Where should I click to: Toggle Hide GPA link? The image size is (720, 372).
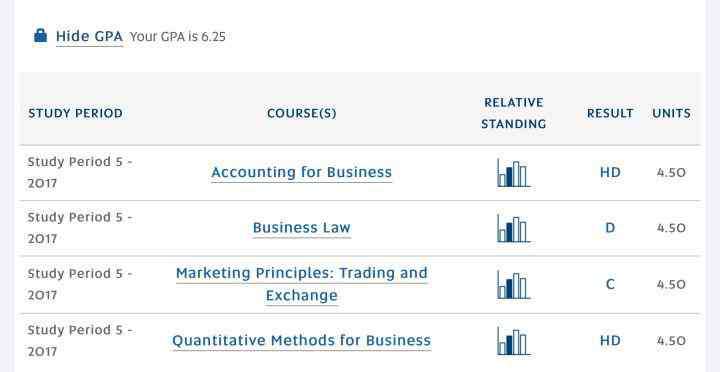tap(89, 36)
